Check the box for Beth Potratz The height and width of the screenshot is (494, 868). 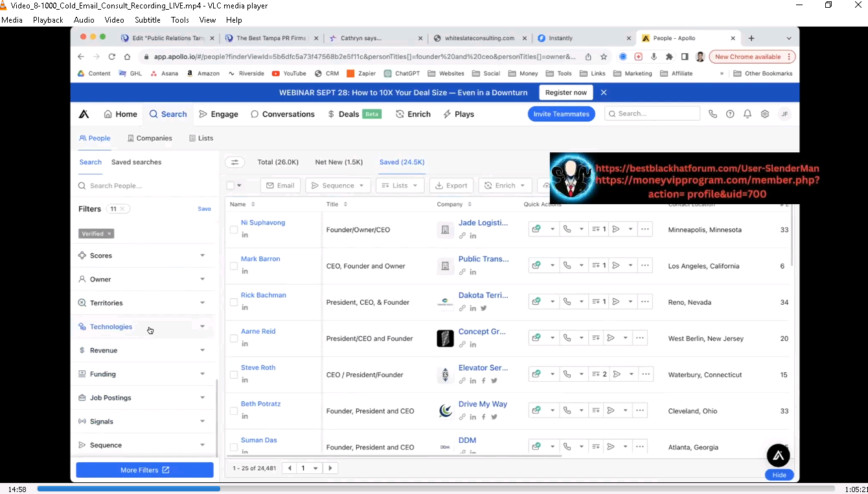(x=234, y=411)
